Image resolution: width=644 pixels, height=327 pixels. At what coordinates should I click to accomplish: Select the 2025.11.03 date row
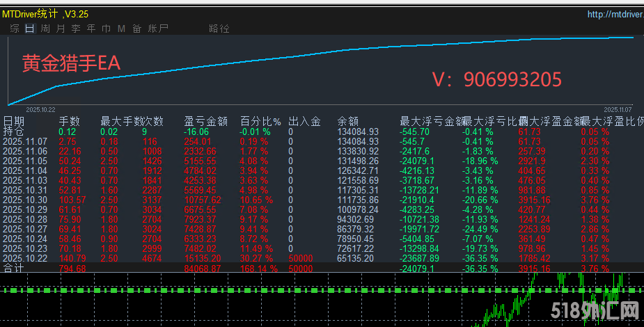pyautogui.click(x=25, y=180)
